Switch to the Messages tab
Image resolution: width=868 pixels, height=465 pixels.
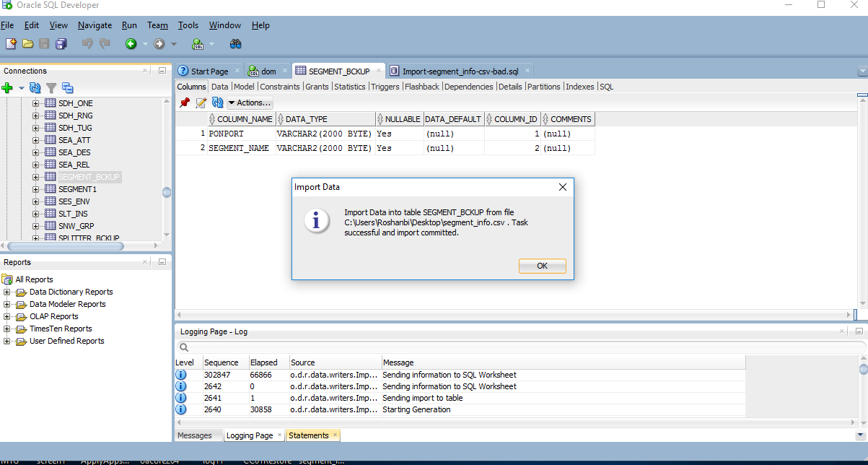click(195, 435)
